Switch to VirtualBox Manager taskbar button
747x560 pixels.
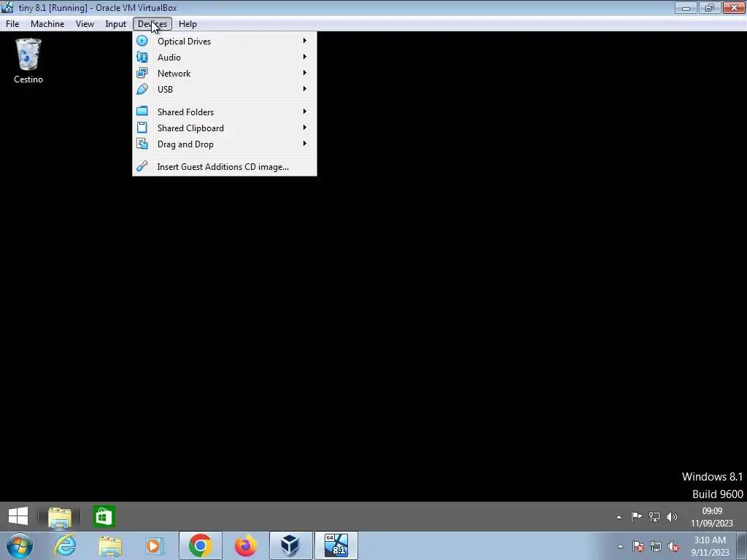(x=290, y=545)
